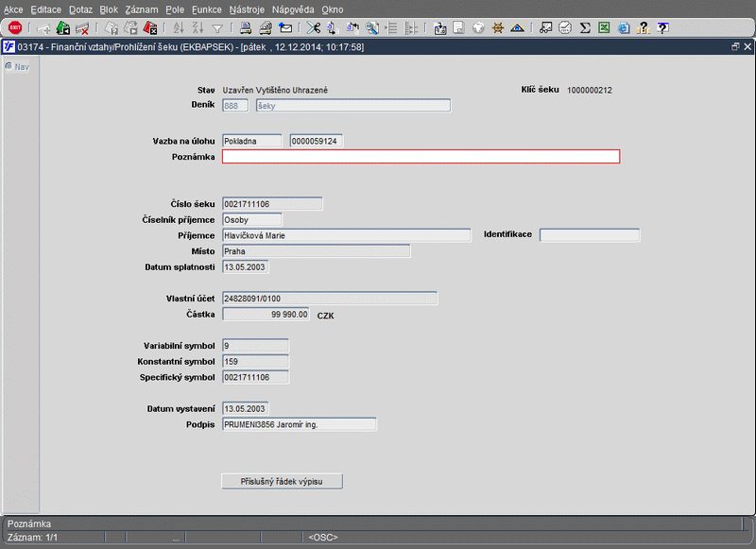Click the Sigma sum icon

coord(585,28)
